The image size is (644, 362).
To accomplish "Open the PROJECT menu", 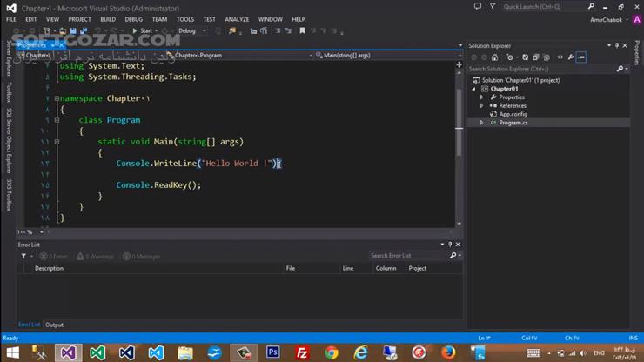I will pyautogui.click(x=79, y=19).
